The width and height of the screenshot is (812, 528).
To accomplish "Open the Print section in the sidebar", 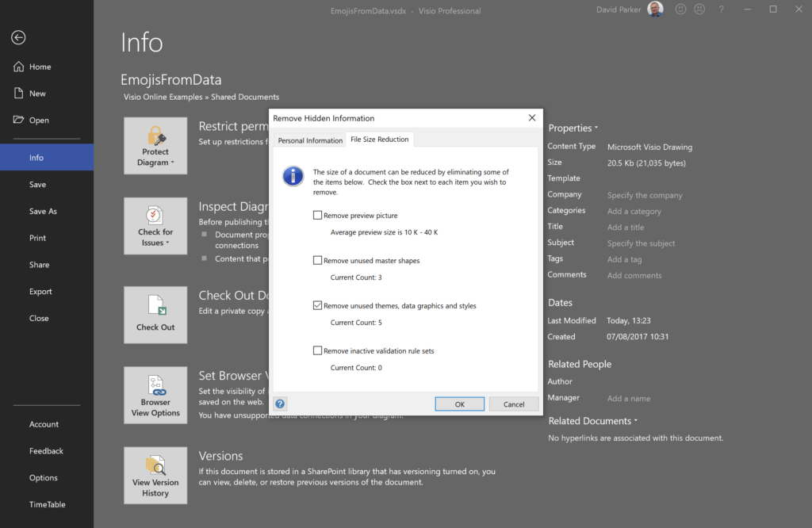I will coord(38,237).
